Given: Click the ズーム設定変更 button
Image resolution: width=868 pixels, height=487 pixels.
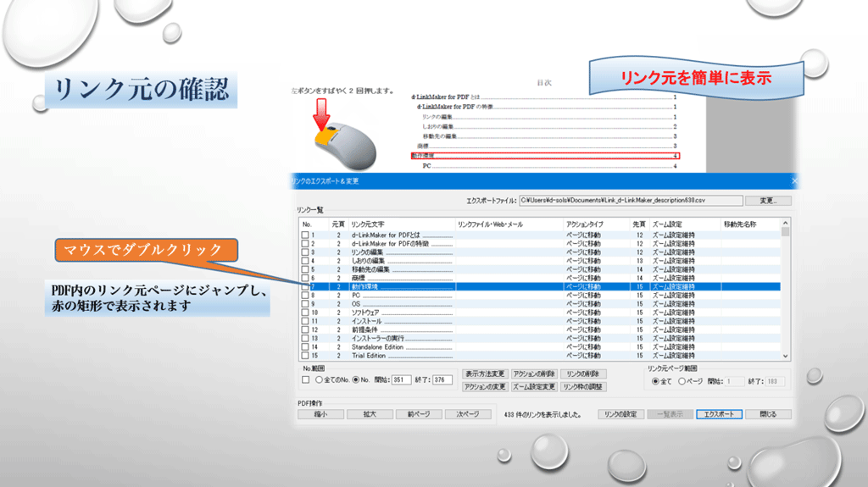Looking at the screenshot, I should (534, 387).
